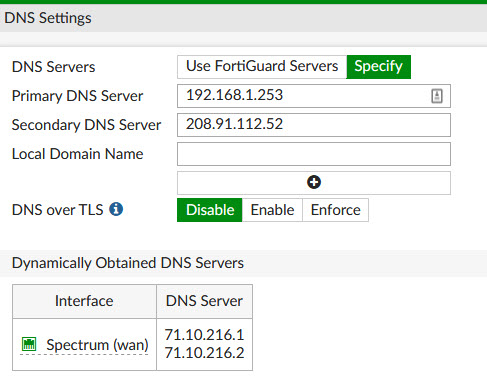This screenshot has height=384, width=487.
Task: Set DNS over TLS to Disable
Action: 210,210
